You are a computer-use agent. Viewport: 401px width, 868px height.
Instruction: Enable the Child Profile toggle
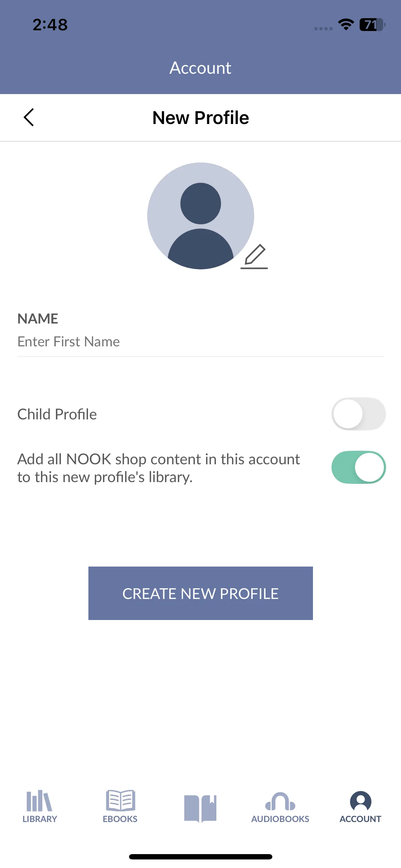pyautogui.click(x=359, y=414)
